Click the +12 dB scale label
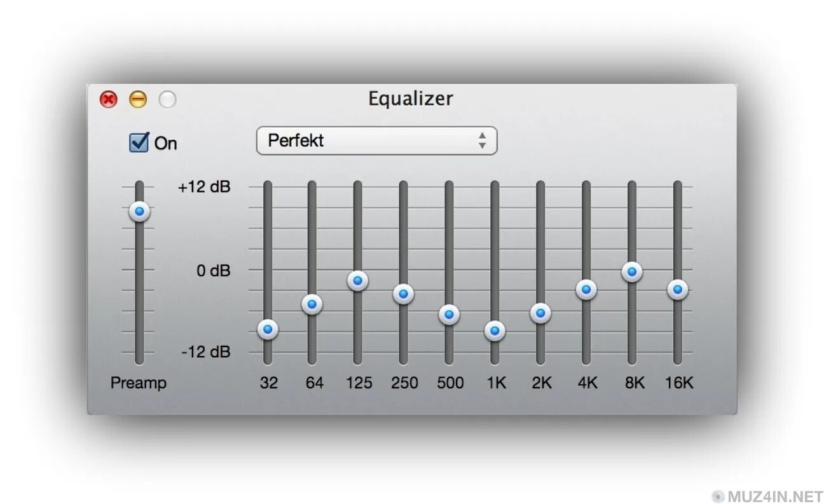The width and height of the screenshot is (824, 504). 204,187
